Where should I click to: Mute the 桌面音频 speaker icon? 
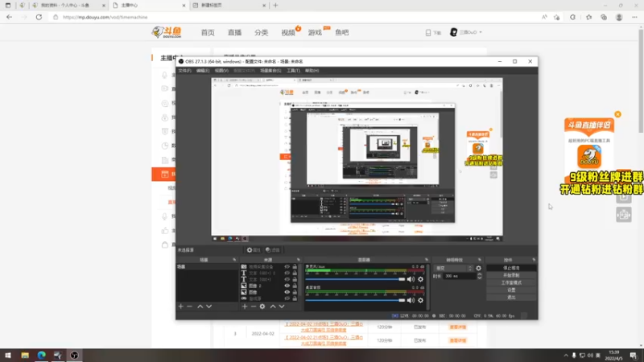[x=411, y=300]
